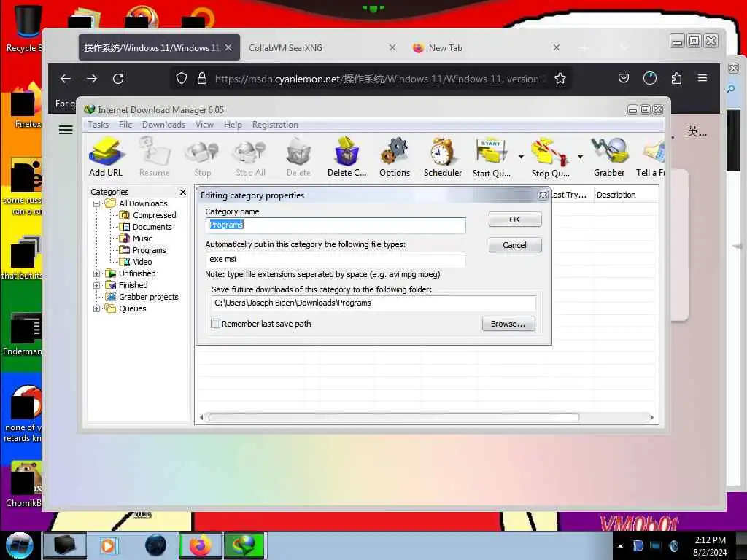This screenshot has height=560, width=747.
Task: Enable Remember last save path checkbox
Action: tap(215, 324)
